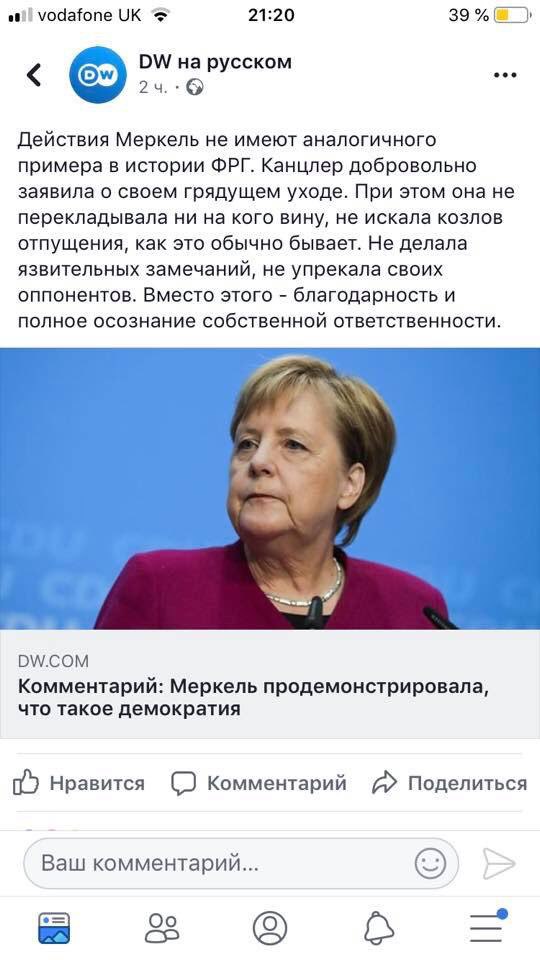The height and width of the screenshot is (960, 540).
Task: Tap the Поделиться share arrow button
Action: (449, 783)
